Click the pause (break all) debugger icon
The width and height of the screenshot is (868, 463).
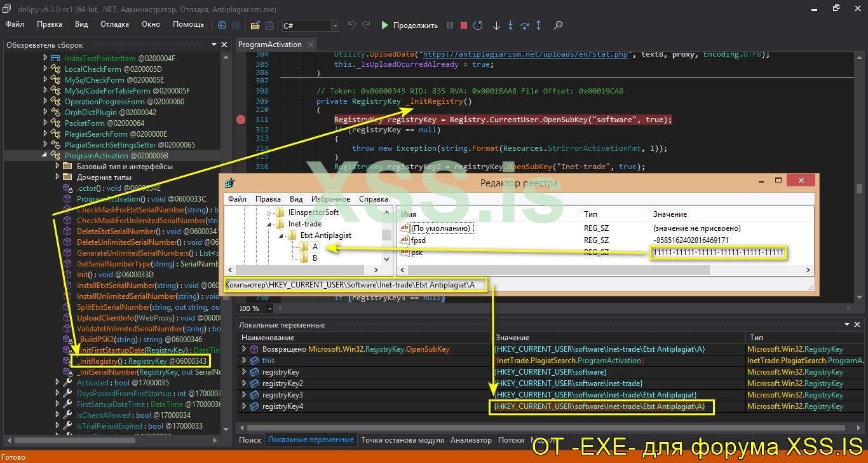click(x=450, y=25)
